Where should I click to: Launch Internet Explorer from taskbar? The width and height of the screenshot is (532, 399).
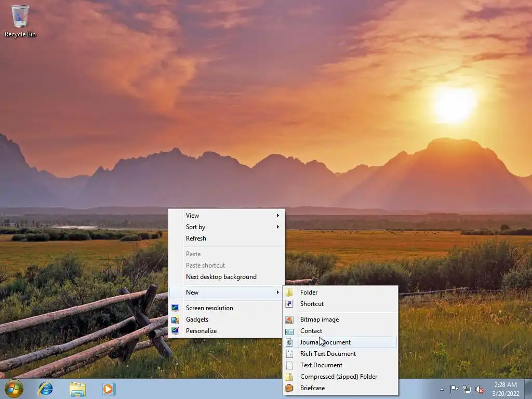[46, 389]
